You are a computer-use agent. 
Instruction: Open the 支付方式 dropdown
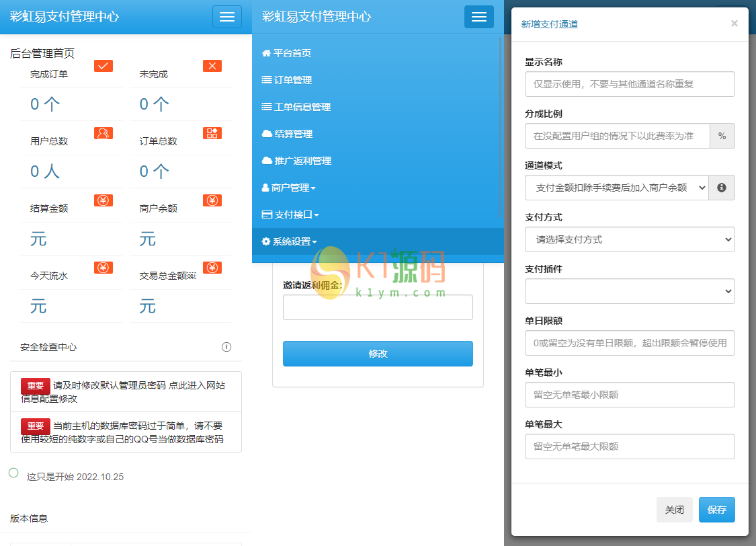pos(630,239)
